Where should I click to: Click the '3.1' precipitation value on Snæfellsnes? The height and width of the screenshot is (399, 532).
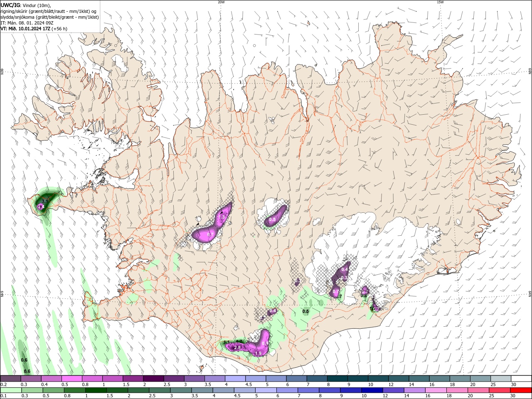[46, 201]
